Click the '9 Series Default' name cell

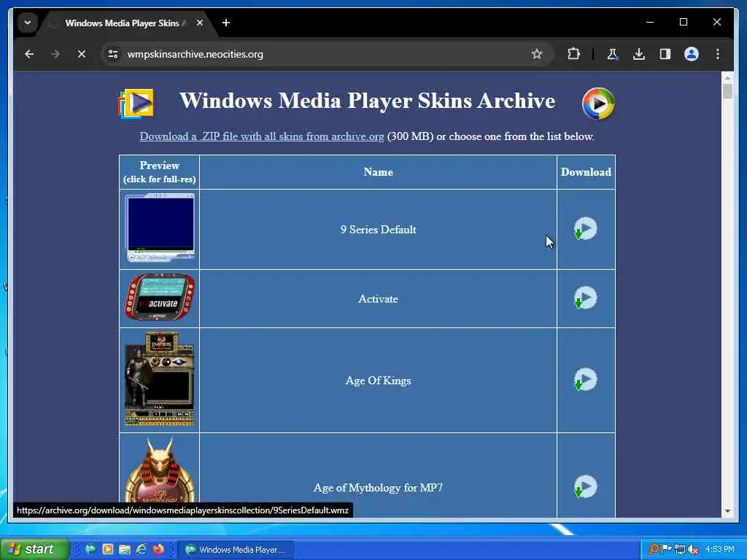379,230
